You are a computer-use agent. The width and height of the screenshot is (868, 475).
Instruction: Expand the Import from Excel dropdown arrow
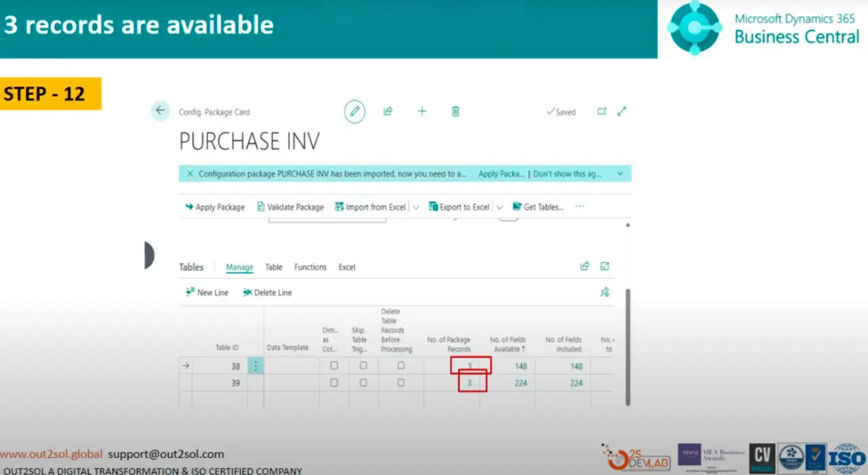tap(416, 207)
